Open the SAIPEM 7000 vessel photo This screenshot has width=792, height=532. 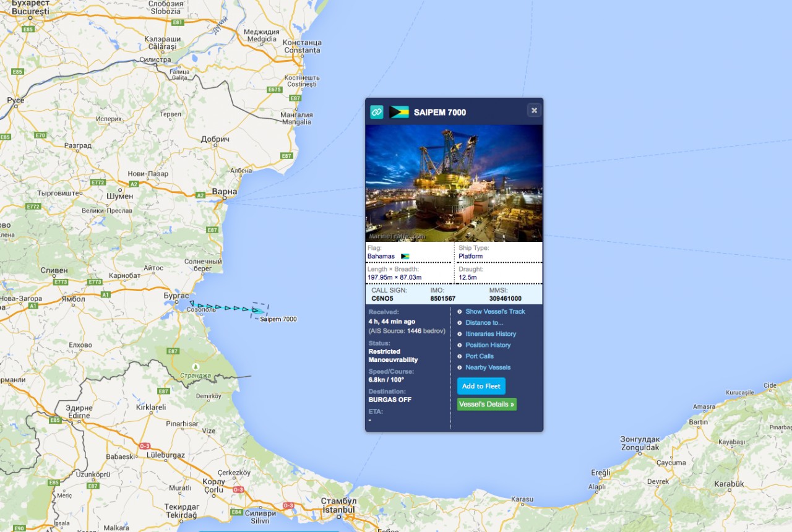point(454,183)
